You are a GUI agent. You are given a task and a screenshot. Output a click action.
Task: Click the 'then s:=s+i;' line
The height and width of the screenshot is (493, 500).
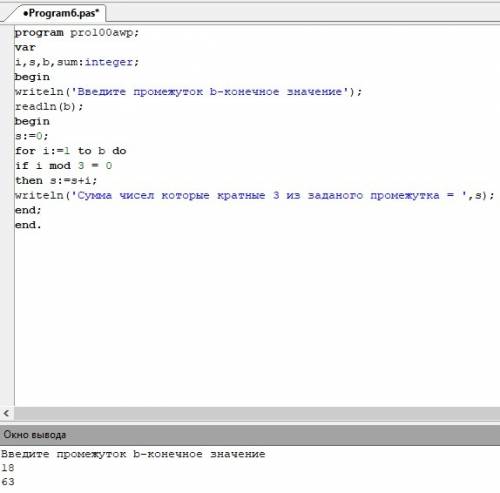tap(56, 180)
